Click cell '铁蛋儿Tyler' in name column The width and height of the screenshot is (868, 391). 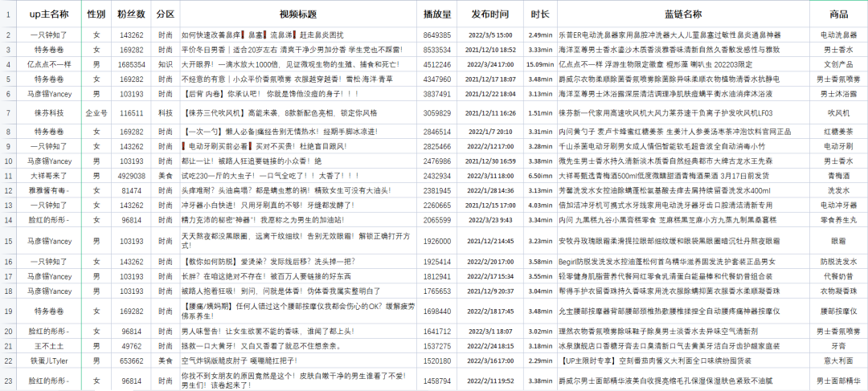coord(49,360)
